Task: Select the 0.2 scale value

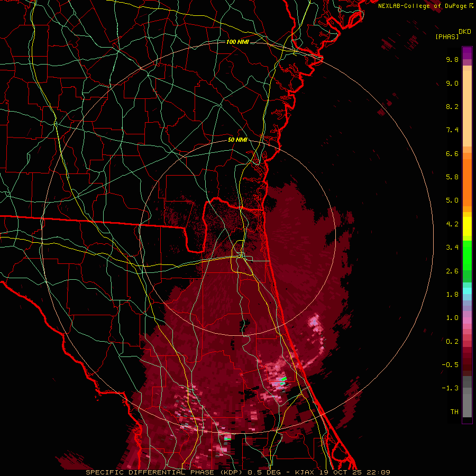Action: [x=452, y=342]
